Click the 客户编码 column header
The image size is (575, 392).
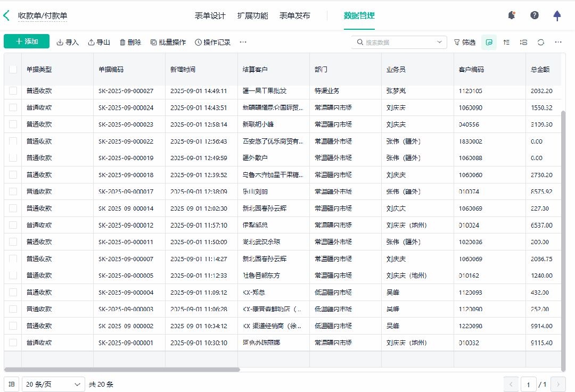(471, 70)
